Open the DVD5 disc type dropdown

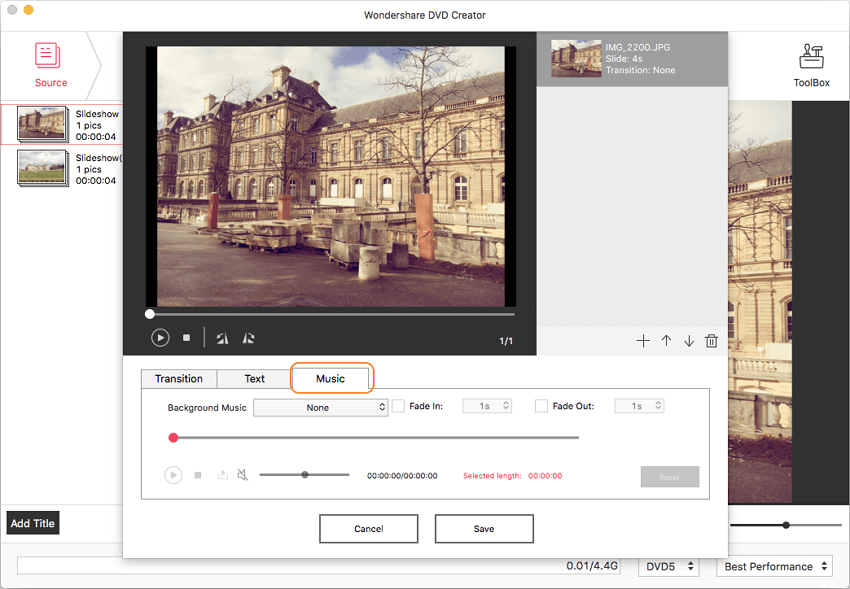668,566
